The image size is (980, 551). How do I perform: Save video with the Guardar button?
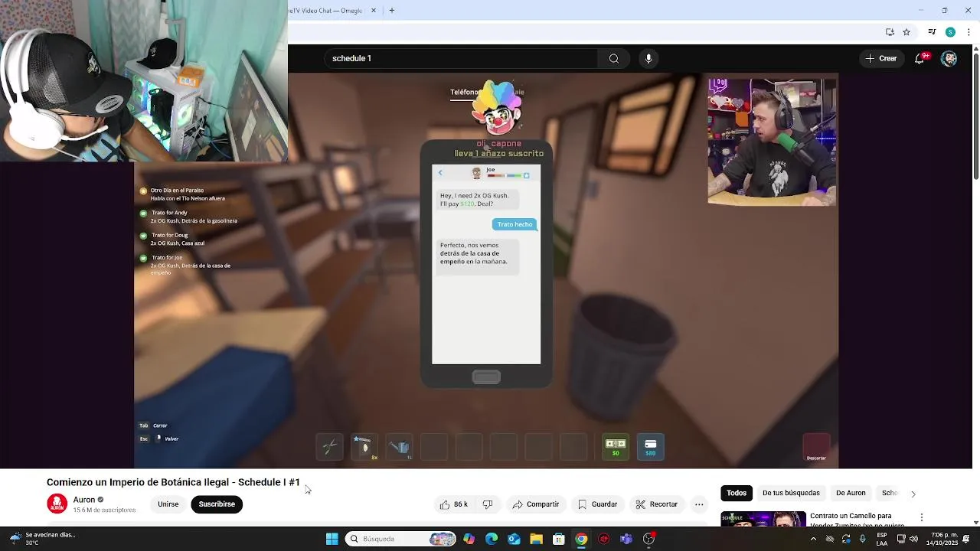pyautogui.click(x=597, y=504)
